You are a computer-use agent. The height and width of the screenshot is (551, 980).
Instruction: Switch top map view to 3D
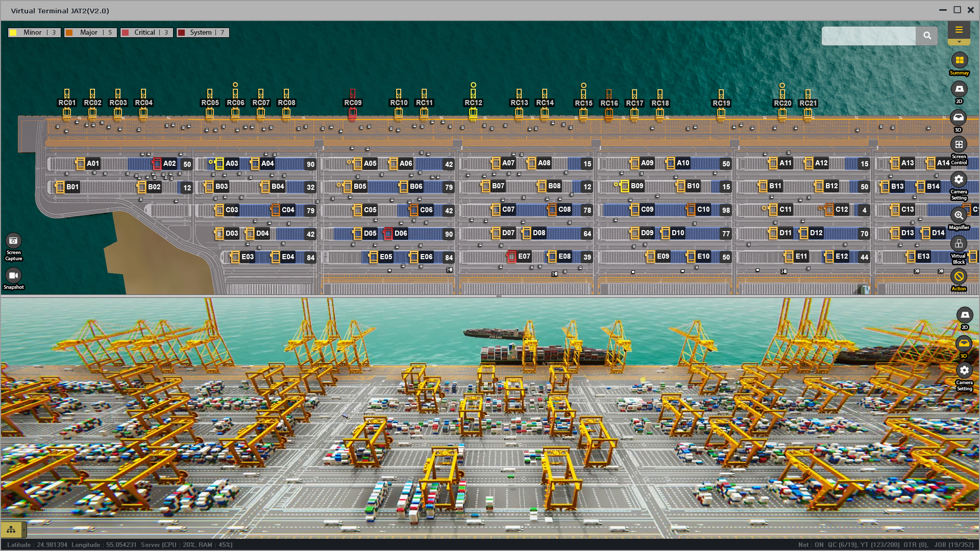tap(959, 118)
